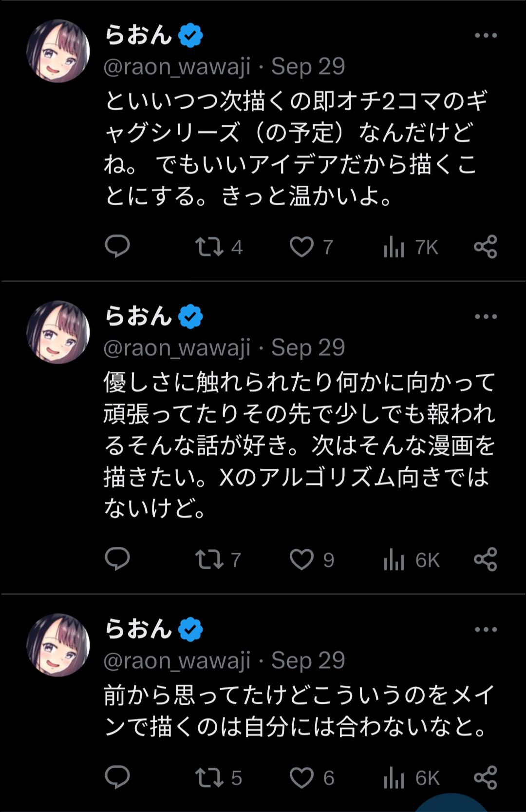Like the third tweet with 6 likes
Viewport: 526px width, 812px height.
[x=301, y=778]
